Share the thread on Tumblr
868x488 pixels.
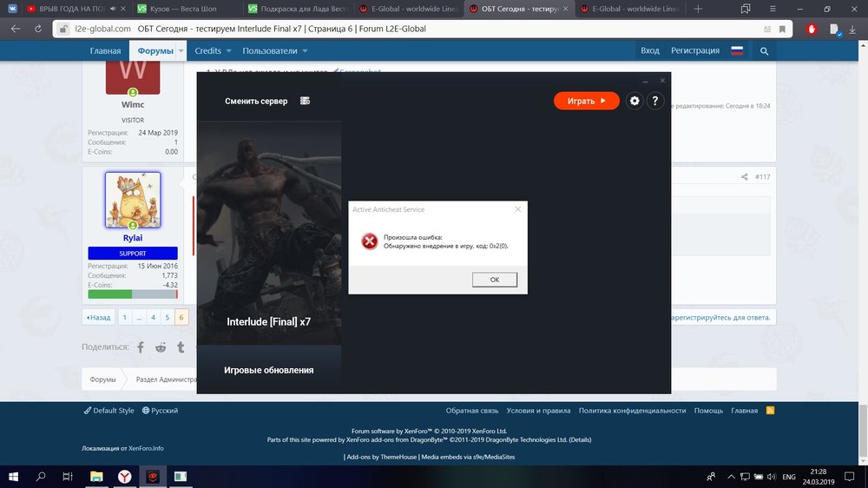[x=181, y=347]
